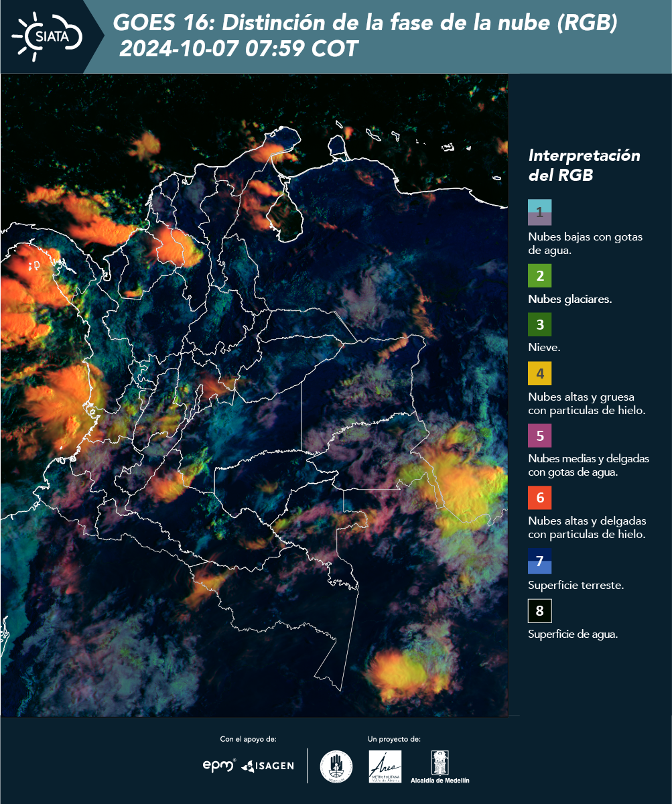The width and height of the screenshot is (672, 804).
Task: Click the date '2024-10-07 07:59 COT'
Action: coord(239,49)
